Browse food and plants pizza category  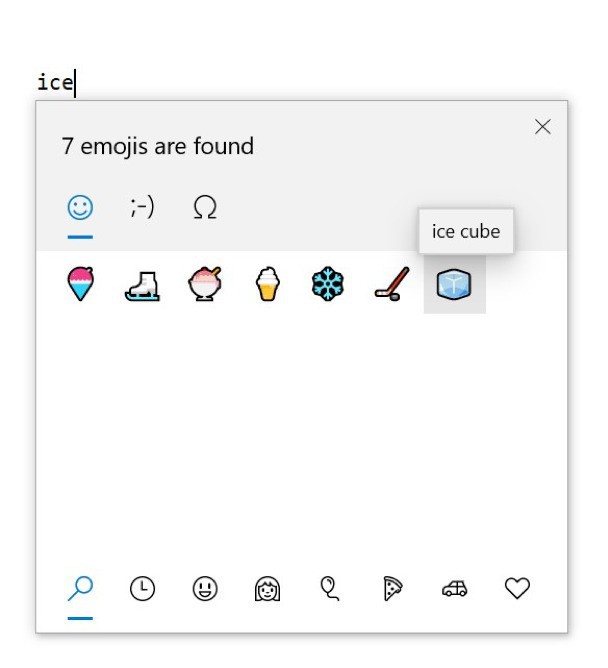pos(391,590)
